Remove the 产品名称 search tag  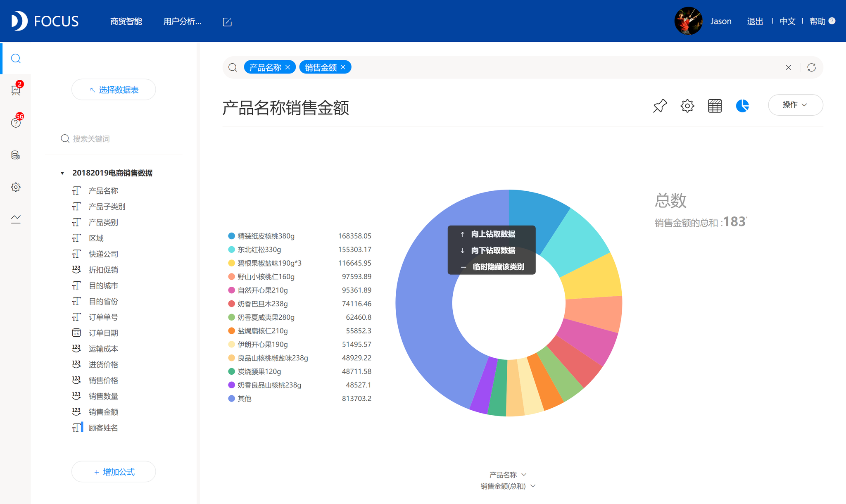(x=288, y=67)
